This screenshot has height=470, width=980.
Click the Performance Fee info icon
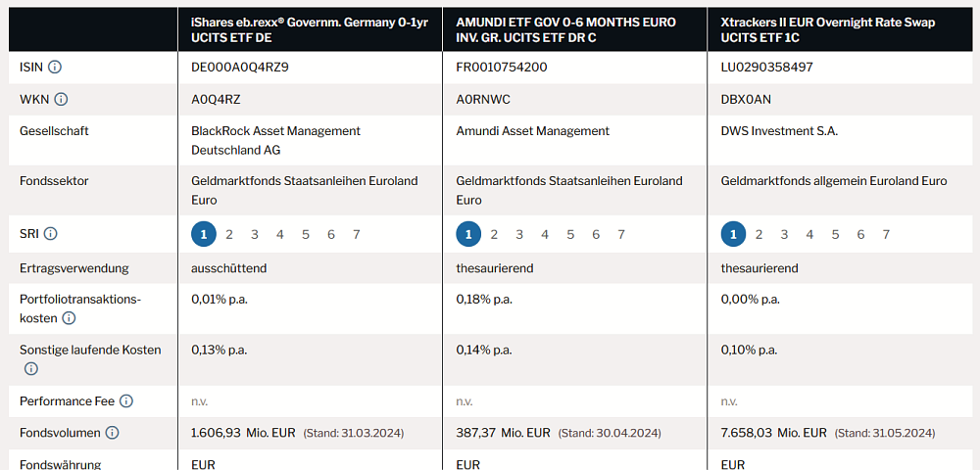pos(126,401)
